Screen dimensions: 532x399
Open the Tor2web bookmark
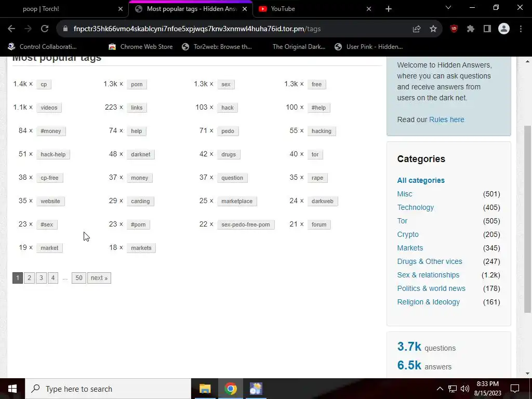(217, 47)
